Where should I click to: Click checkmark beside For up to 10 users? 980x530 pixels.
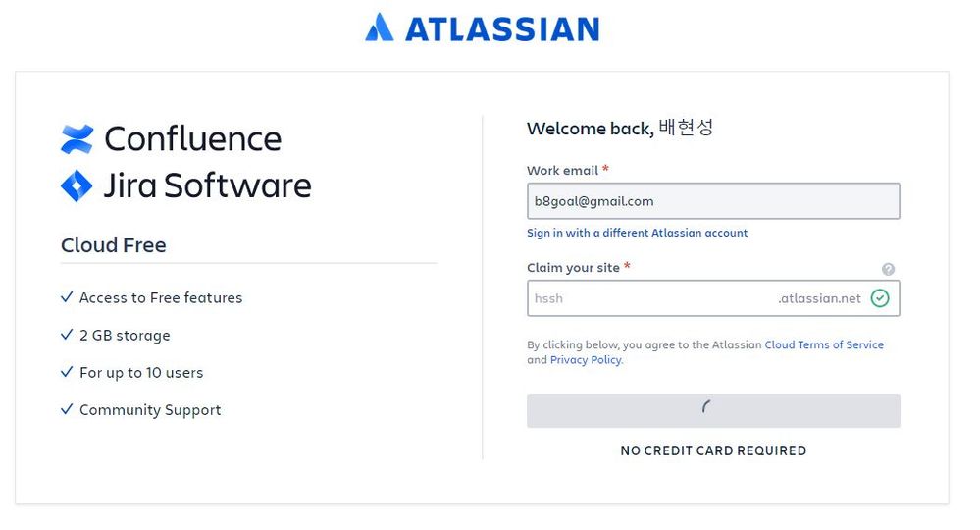click(67, 372)
